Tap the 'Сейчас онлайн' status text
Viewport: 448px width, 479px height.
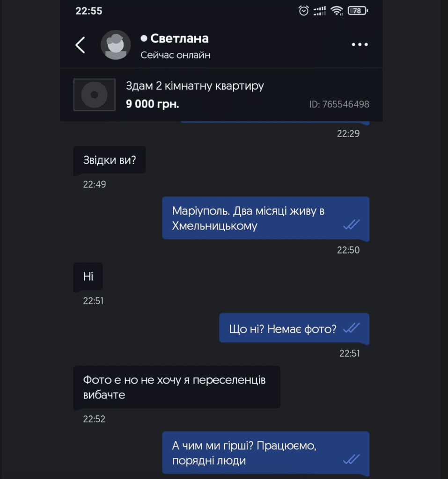[176, 55]
